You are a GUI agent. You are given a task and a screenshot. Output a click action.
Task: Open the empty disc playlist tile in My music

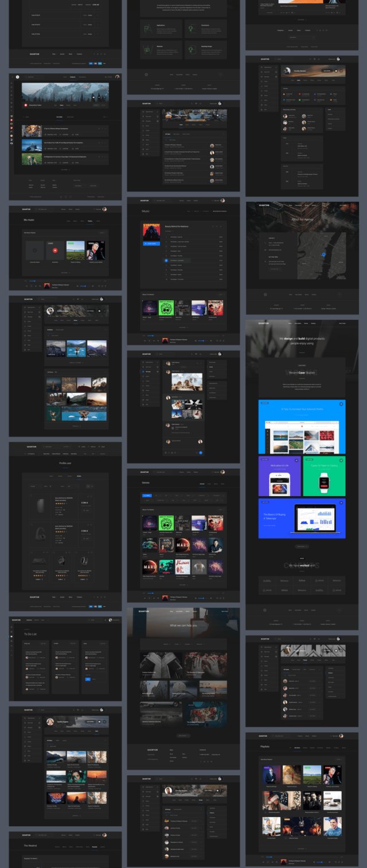35,250
